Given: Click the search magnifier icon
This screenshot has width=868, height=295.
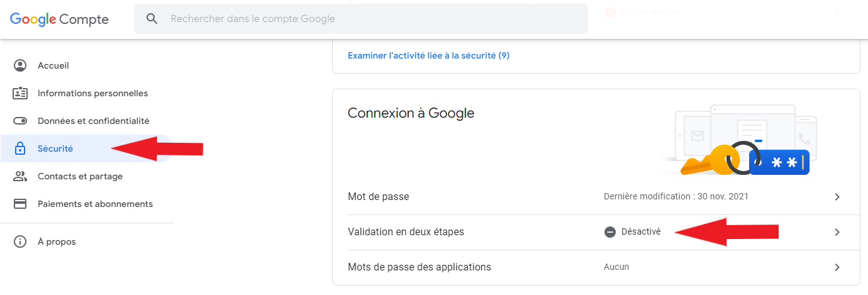Looking at the screenshot, I should pos(152,19).
